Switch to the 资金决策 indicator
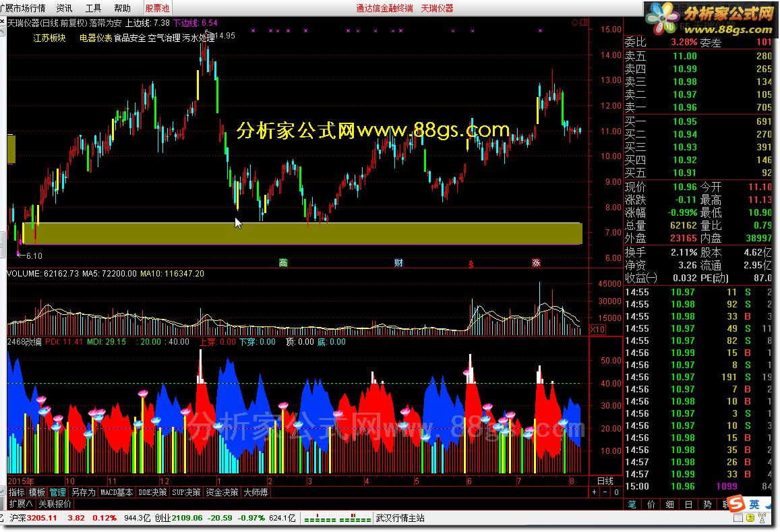Image resolution: width=780 pixels, height=532 pixels. (222, 492)
